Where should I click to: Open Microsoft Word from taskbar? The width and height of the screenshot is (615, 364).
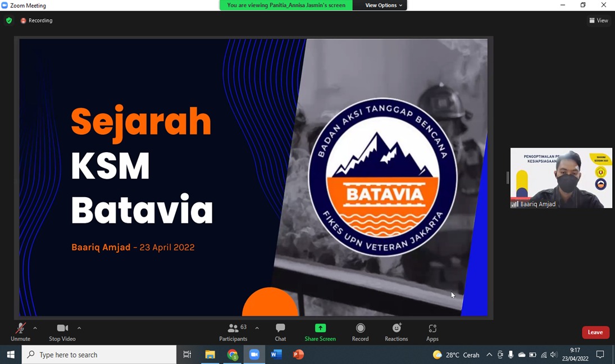click(276, 354)
